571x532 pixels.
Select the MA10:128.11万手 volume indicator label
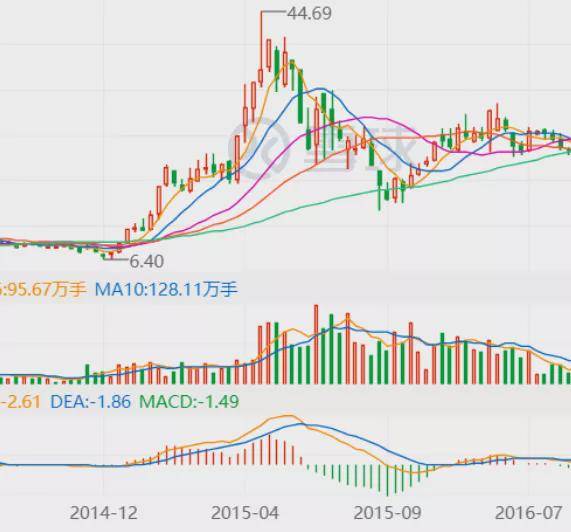tap(166, 290)
